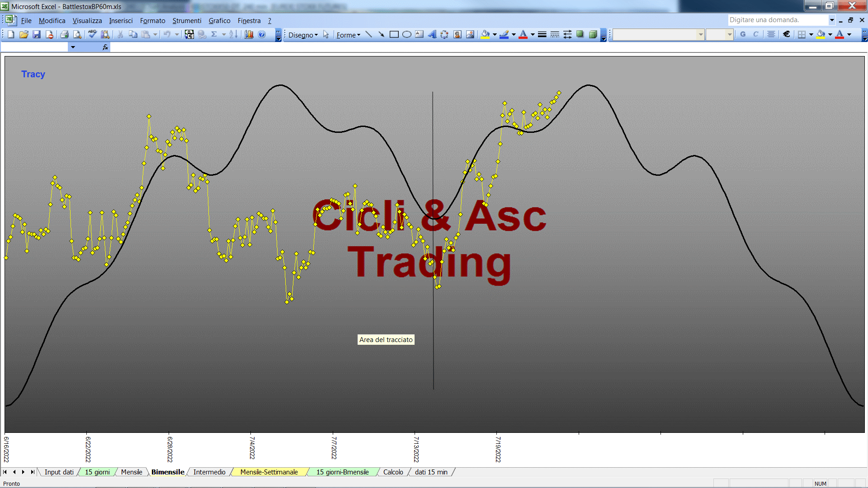Select the Select Objects arrow pointer
The width and height of the screenshot is (868, 488).
pos(326,35)
